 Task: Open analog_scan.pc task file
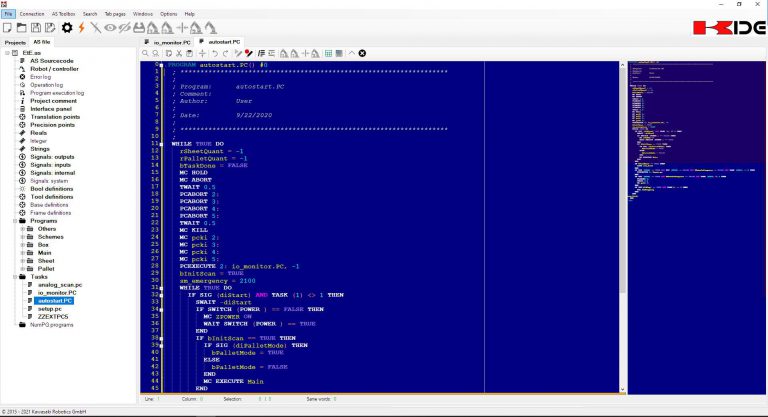60,285
